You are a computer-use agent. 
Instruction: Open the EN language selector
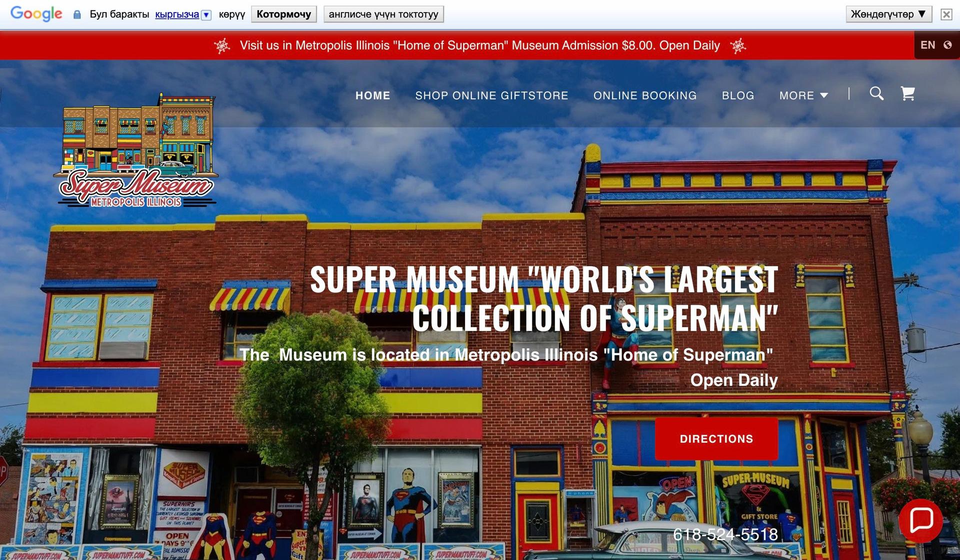[928, 45]
